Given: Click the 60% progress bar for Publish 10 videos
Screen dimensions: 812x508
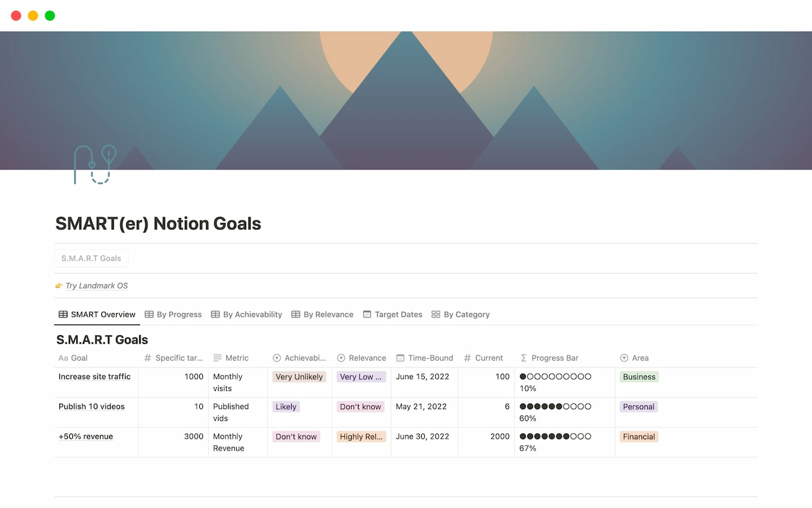Looking at the screenshot, I should (555, 412).
